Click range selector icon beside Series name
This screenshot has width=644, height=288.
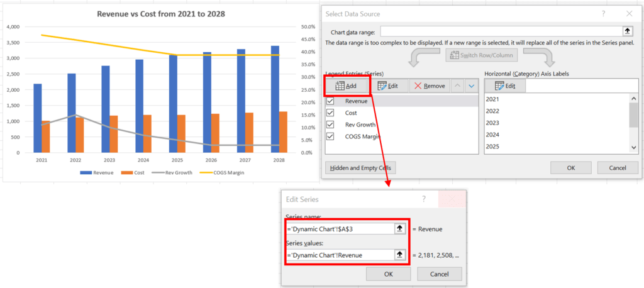[x=399, y=229]
